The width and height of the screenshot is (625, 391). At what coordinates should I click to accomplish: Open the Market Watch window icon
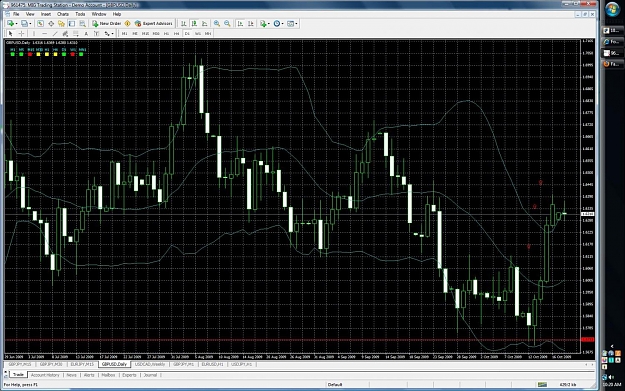(40, 24)
